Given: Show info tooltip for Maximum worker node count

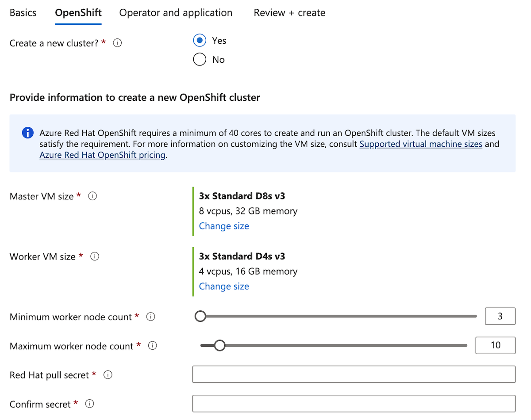Looking at the screenshot, I should (152, 346).
